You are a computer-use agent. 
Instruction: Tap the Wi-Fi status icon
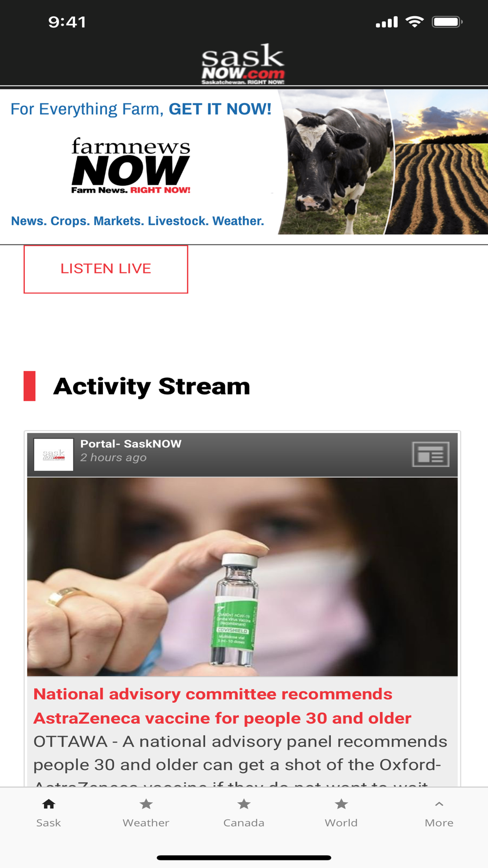click(415, 22)
